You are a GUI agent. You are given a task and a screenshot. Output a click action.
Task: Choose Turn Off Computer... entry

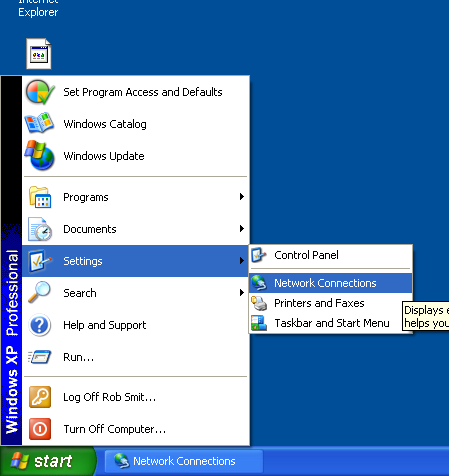136,429
